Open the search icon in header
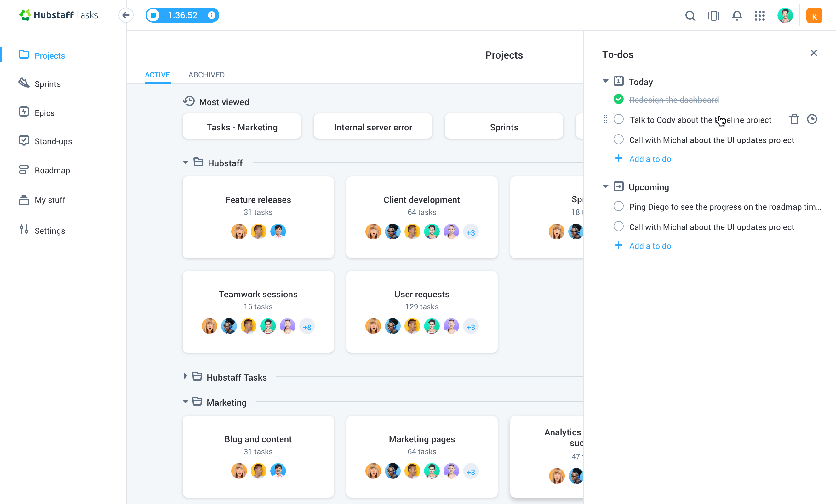Screen dimensions: 836x504 (x=690, y=16)
